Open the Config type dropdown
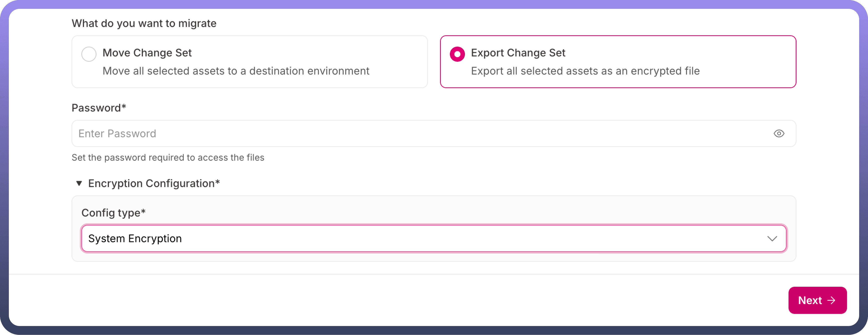 point(434,238)
